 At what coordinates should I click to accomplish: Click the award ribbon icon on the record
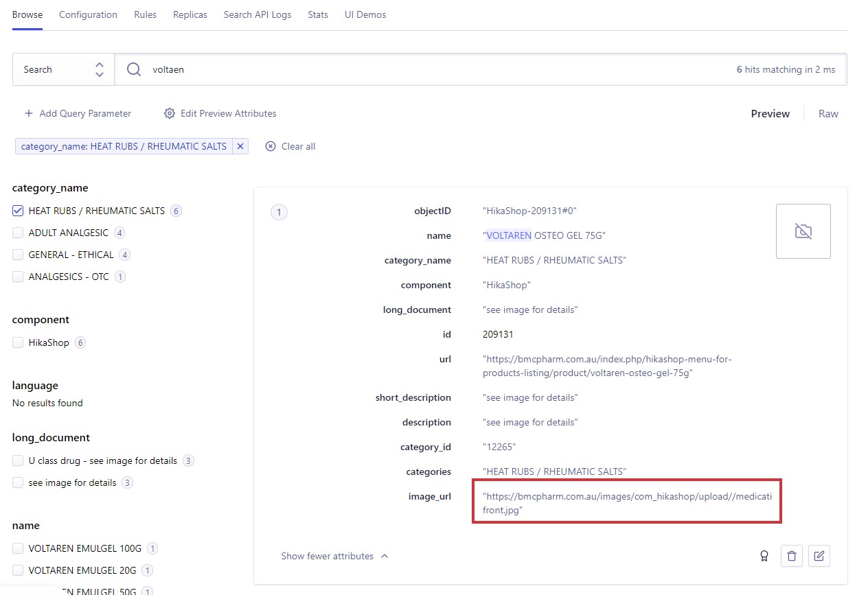[x=764, y=556]
